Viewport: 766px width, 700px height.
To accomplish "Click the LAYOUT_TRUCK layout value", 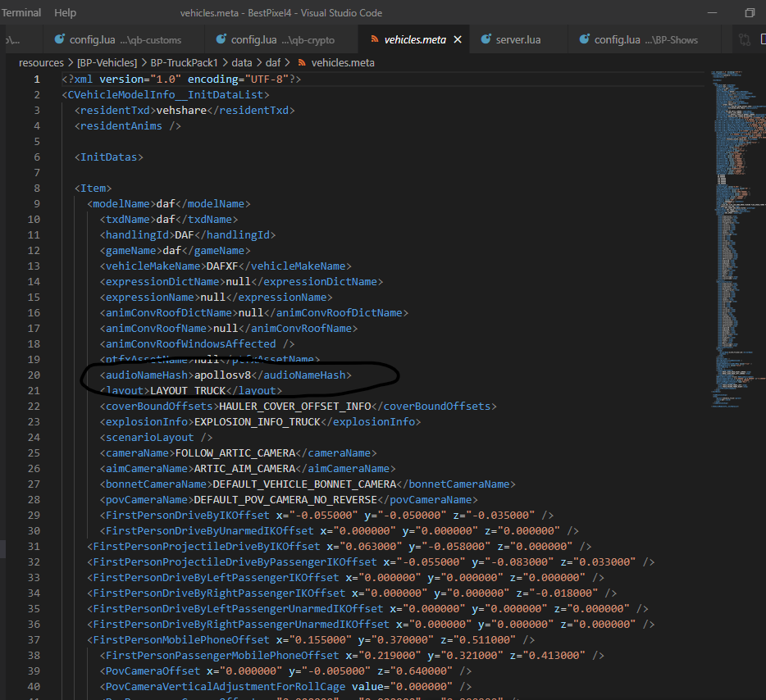I will point(188,390).
